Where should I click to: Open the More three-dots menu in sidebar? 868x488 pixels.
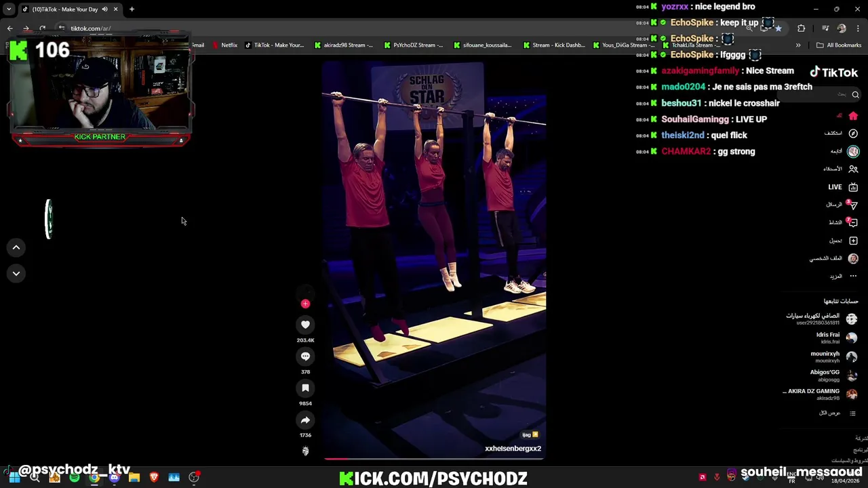[x=853, y=276]
